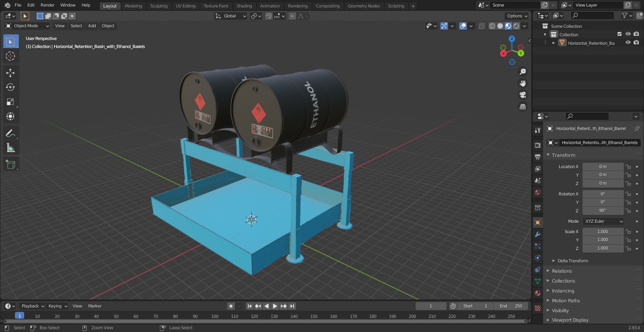Screen dimensions: 644x332
Task: Jump to the start frame
Action: tap(250, 306)
